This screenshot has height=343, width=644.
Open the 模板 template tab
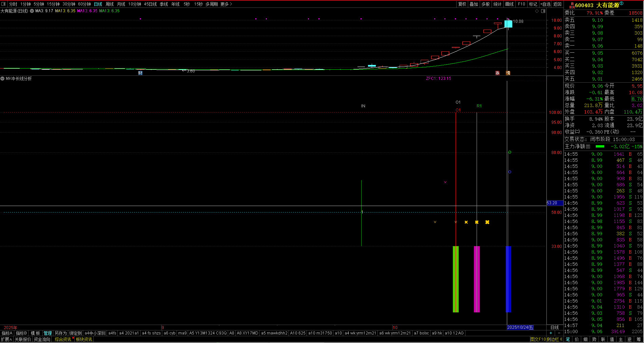click(35, 333)
